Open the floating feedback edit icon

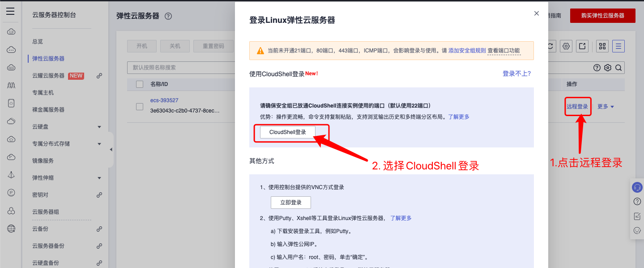637,216
